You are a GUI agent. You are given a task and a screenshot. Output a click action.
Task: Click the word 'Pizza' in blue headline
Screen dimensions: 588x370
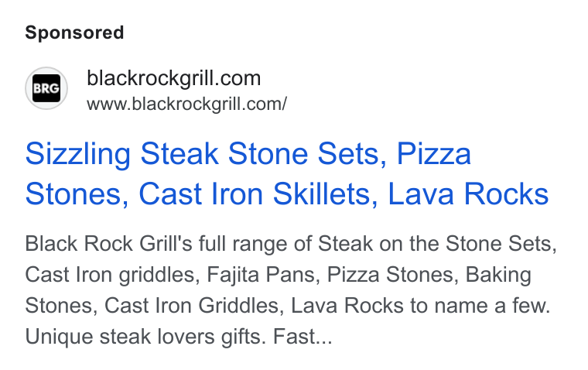(x=433, y=153)
